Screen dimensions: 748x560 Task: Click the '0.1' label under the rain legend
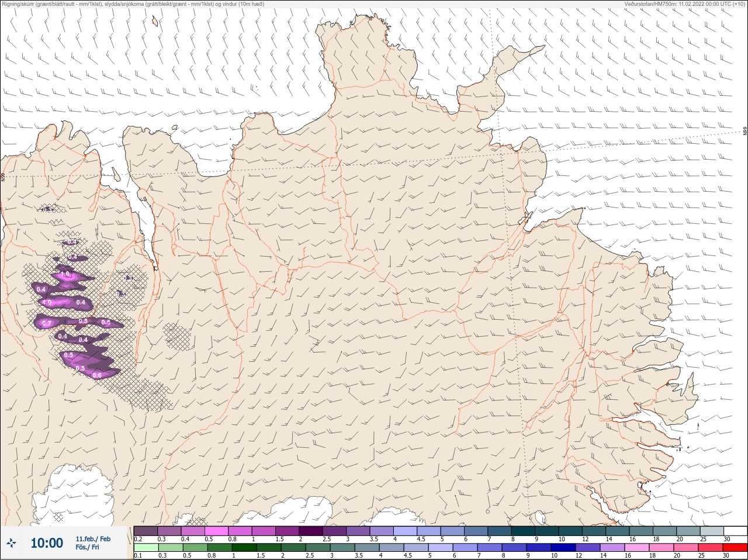(x=138, y=556)
